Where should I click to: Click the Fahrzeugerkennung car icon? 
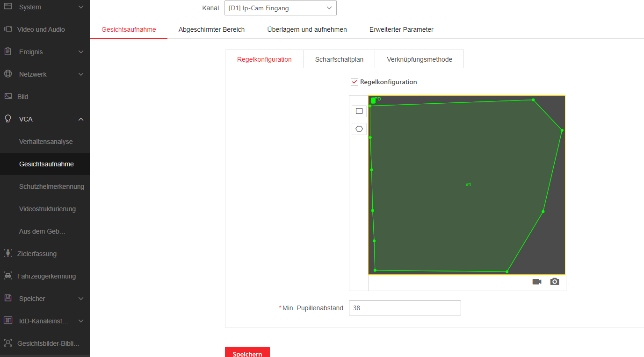[8, 276]
